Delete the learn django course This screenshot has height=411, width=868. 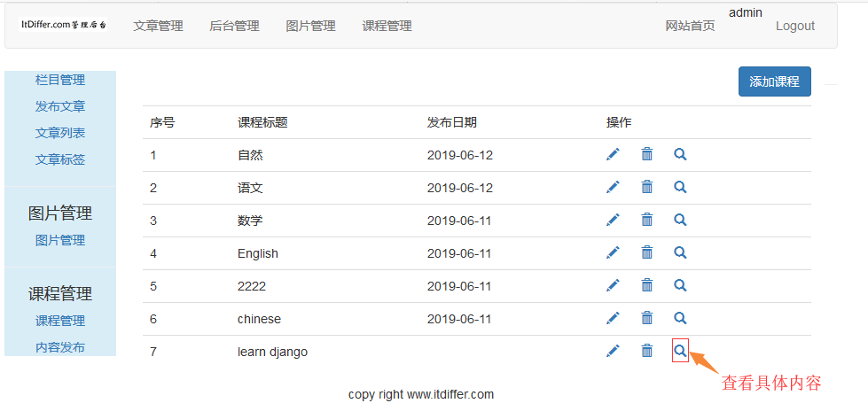point(647,351)
